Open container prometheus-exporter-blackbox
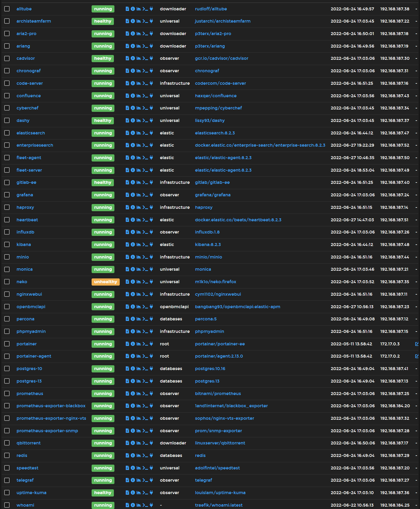 [51, 406]
